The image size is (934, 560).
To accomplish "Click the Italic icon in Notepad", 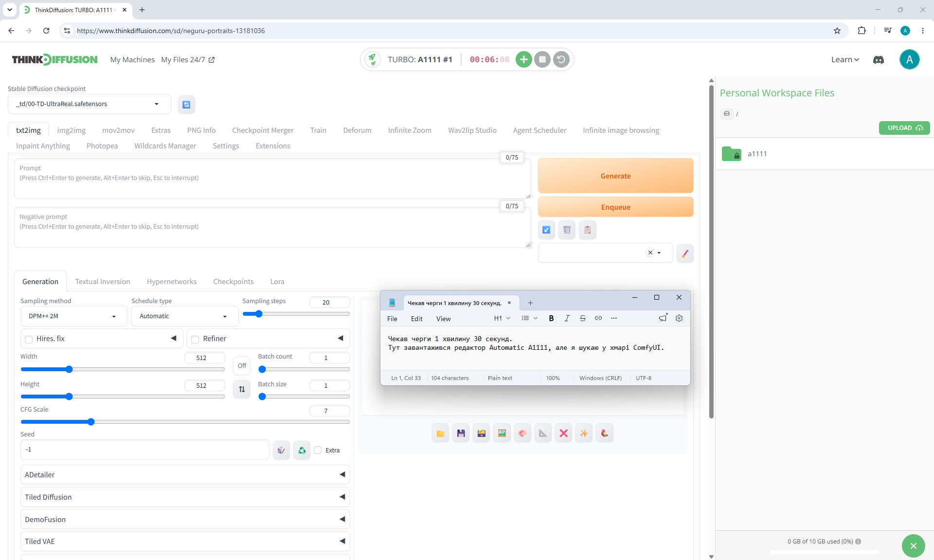I will (567, 318).
